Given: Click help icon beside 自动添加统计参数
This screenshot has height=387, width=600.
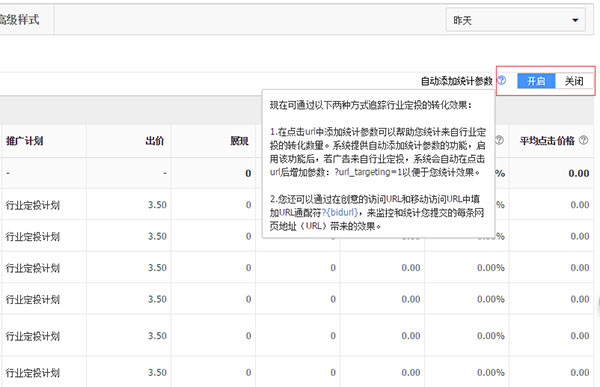Looking at the screenshot, I should coord(501,80).
